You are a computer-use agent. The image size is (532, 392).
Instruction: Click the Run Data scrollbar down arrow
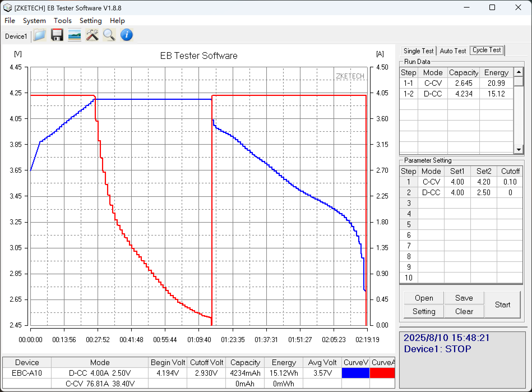coord(519,150)
